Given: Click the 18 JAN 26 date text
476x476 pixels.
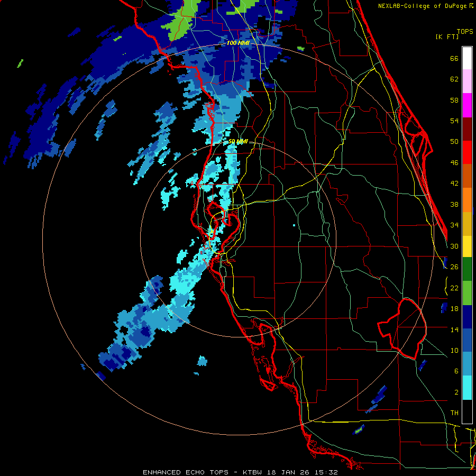Looking at the screenshot, I should 289,472.
